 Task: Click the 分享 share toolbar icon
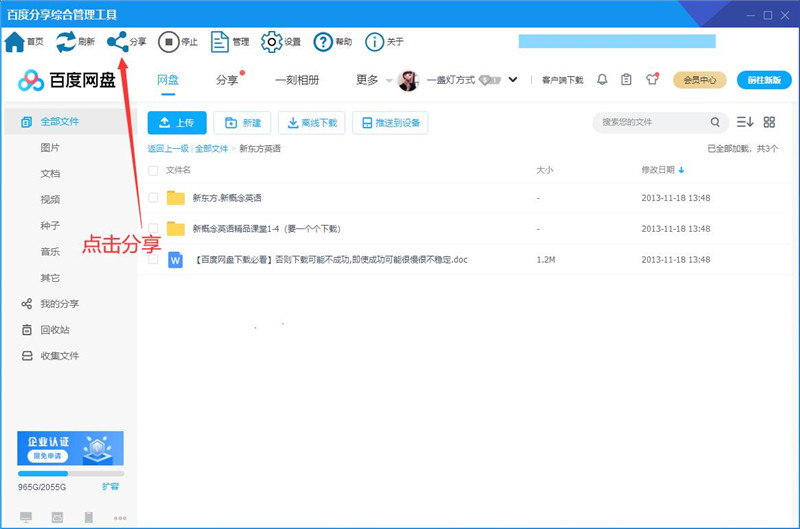[x=117, y=42]
